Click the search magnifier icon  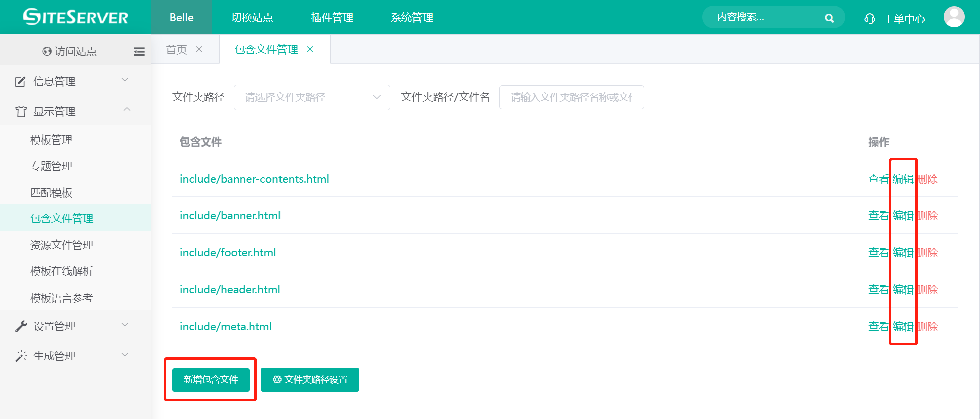829,18
